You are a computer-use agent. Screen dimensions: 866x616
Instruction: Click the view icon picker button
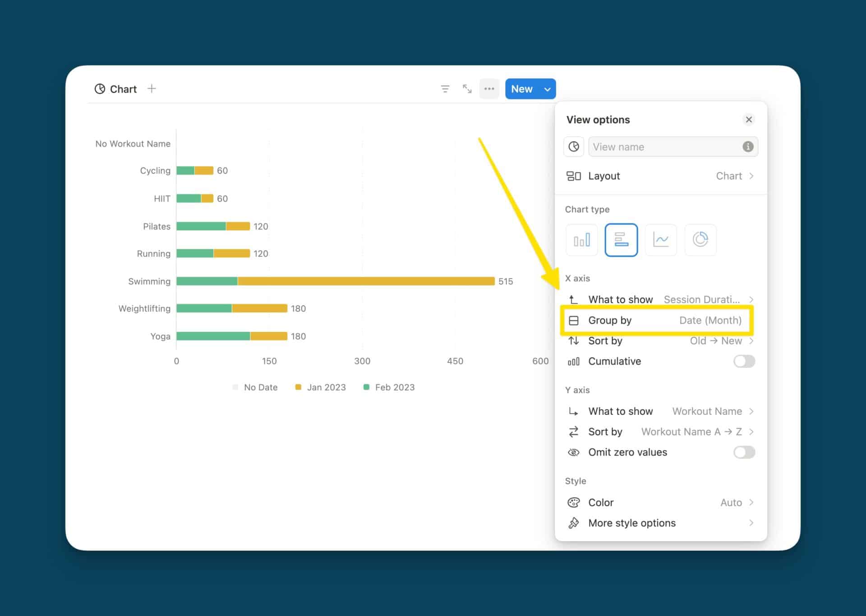point(573,147)
